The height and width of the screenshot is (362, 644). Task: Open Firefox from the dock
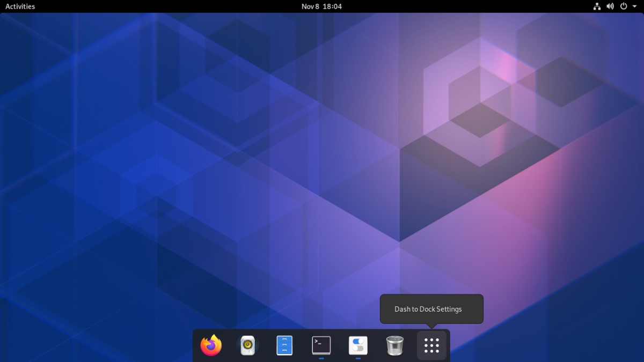click(211, 345)
